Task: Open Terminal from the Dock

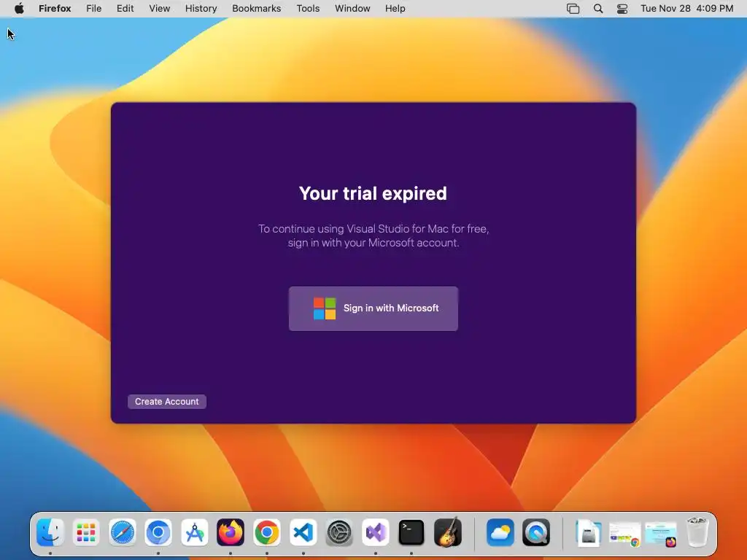Action: click(x=411, y=532)
